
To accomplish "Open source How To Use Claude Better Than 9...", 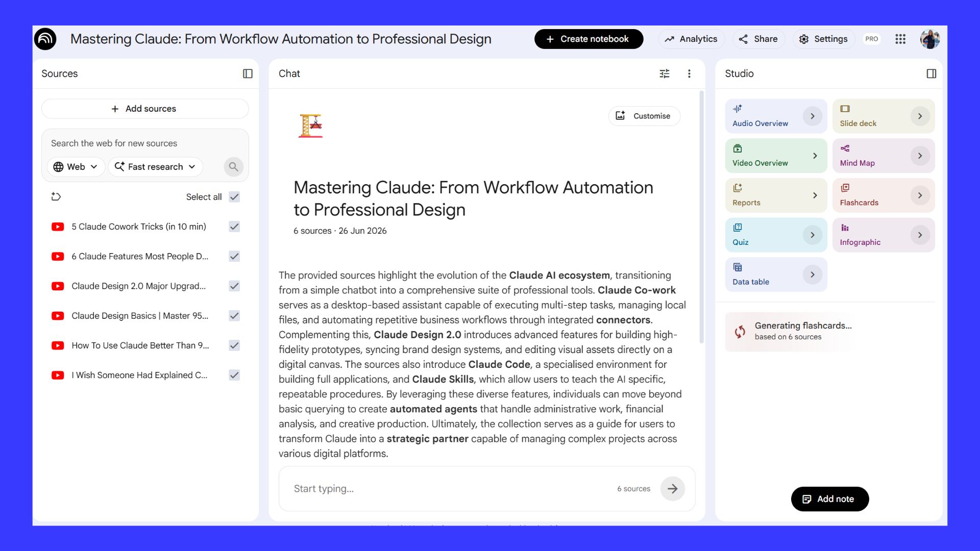I will pos(140,345).
